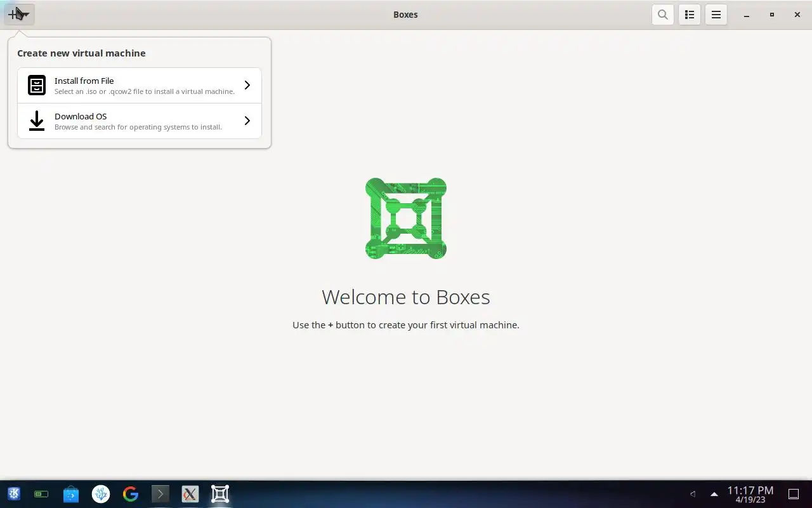812x508 pixels.
Task: Click the Welcome to Boxes heading
Action: point(406,297)
